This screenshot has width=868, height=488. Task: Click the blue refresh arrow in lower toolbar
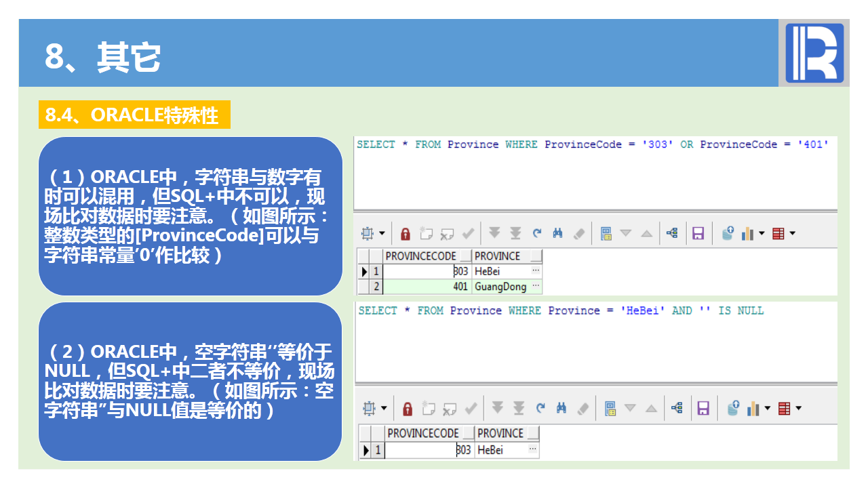click(x=540, y=408)
